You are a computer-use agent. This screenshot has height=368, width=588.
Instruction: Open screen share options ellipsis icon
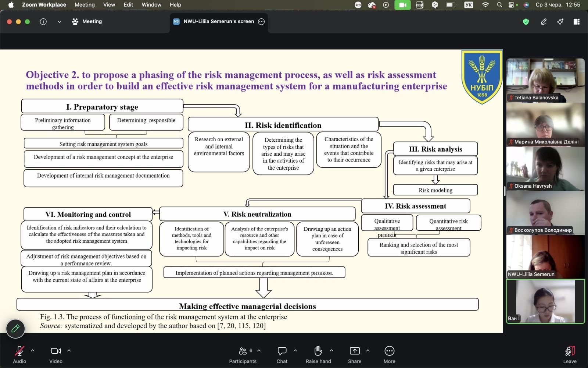(x=261, y=22)
